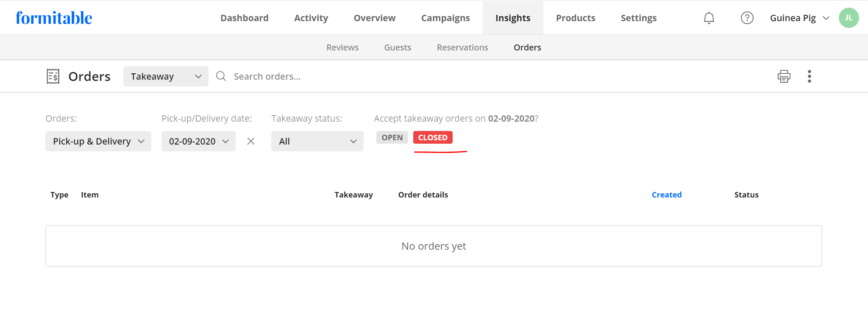The height and width of the screenshot is (334, 868).
Task: Expand the Takeaway status All dropdown
Action: [x=317, y=141]
